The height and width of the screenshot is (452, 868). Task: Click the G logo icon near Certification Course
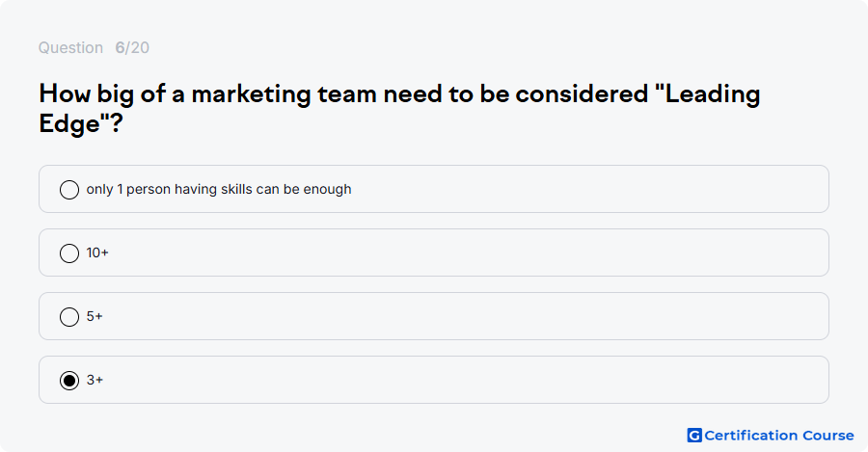(694, 436)
